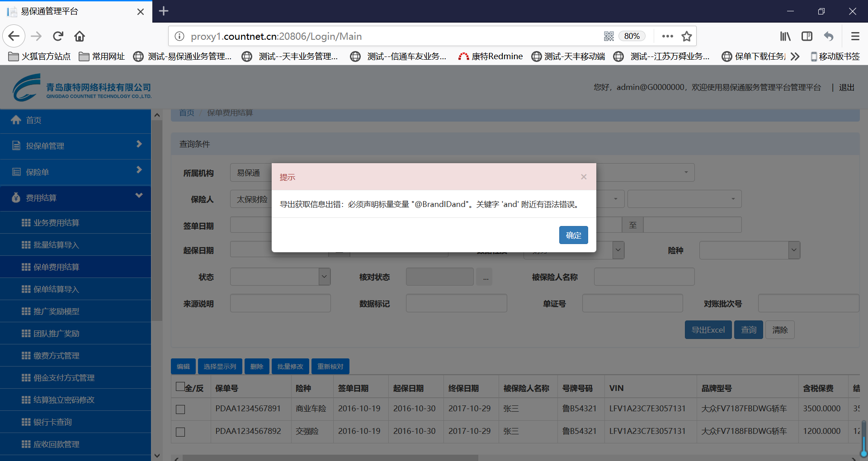This screenshot has height=461, width=868.
Task: Toggle the browser sidebar view icon
Action: 807,36
